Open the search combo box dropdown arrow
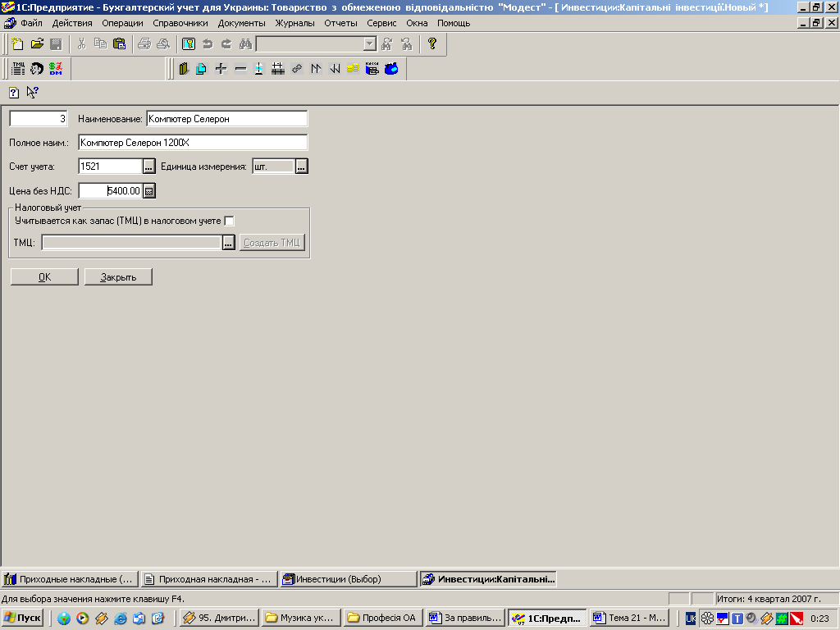This screenshot has width=840, height=630. 370,44
